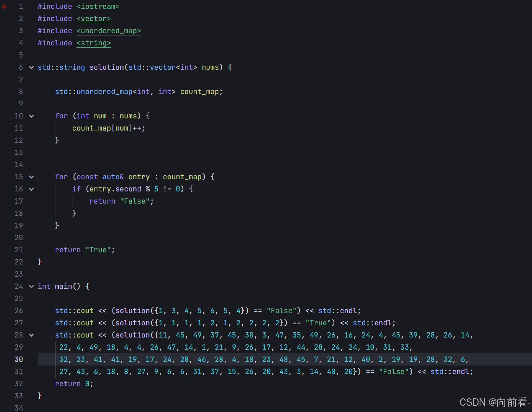Click 'int num' on line 10
Image resolution: width=532 pixels, height=412 pixels.
(91, 116)
